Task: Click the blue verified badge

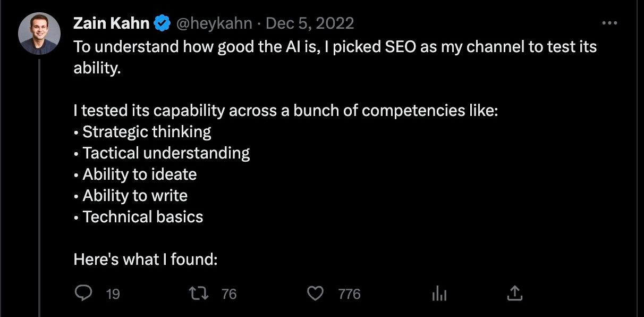Action: [162, 24]
